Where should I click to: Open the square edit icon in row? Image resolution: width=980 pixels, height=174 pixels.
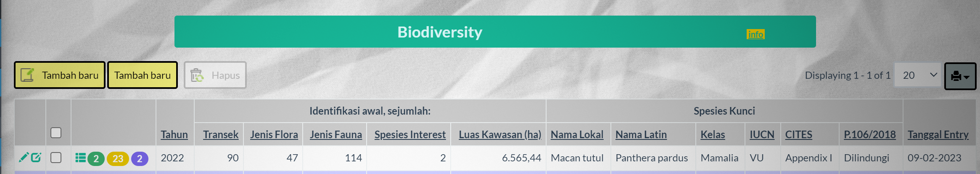point(36,158)
